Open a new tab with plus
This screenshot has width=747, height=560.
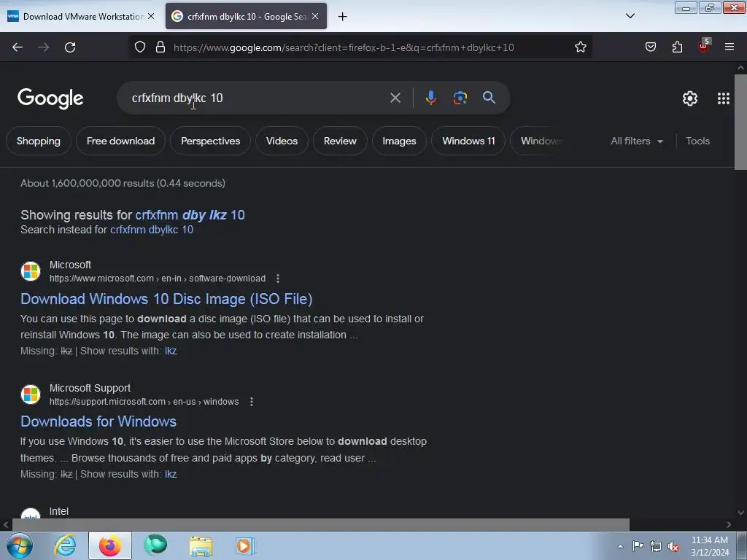tap(343, 17)
